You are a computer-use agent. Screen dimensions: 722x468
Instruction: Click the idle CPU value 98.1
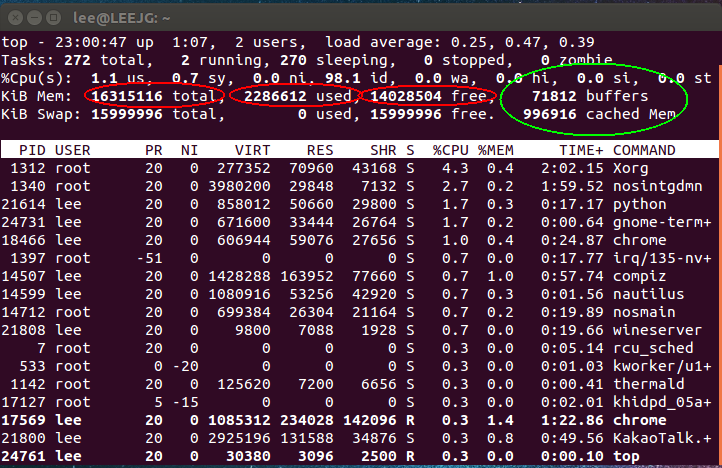[x=343, y=78]
